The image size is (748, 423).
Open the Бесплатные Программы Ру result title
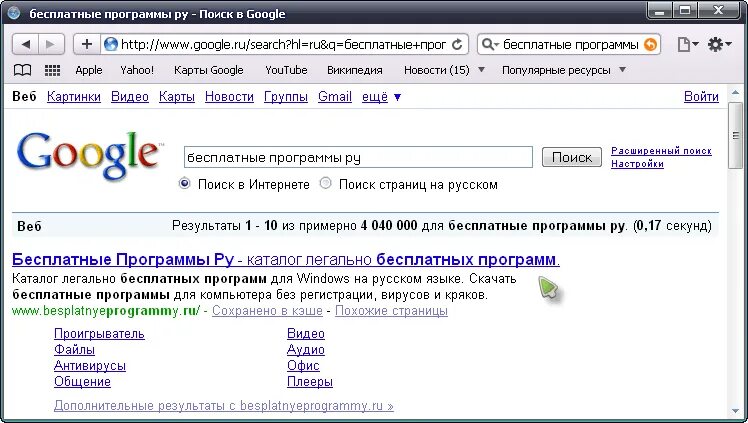tap(286, 259)
